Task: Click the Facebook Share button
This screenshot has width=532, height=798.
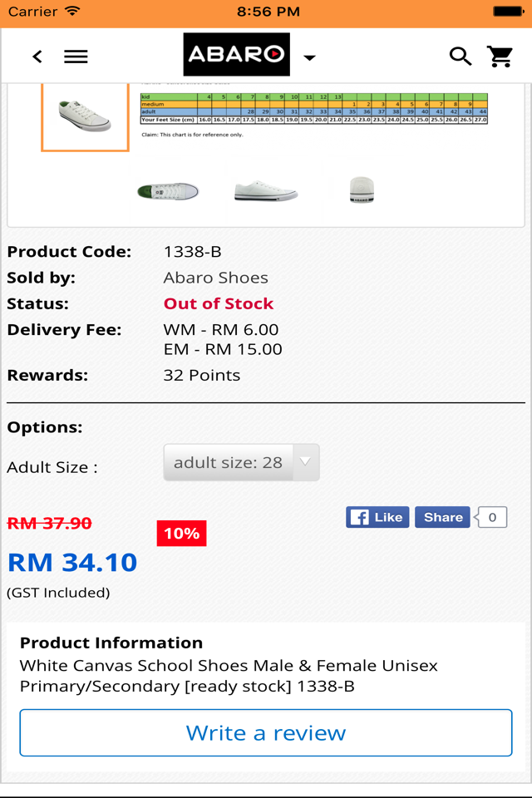Action: click(442, 517)
